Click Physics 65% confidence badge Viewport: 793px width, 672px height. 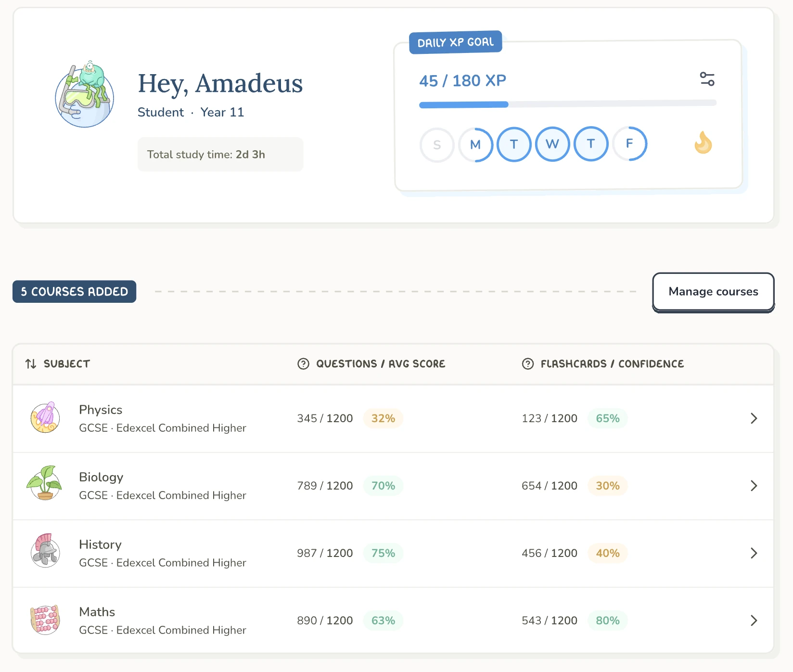click(x=607, y=418)
